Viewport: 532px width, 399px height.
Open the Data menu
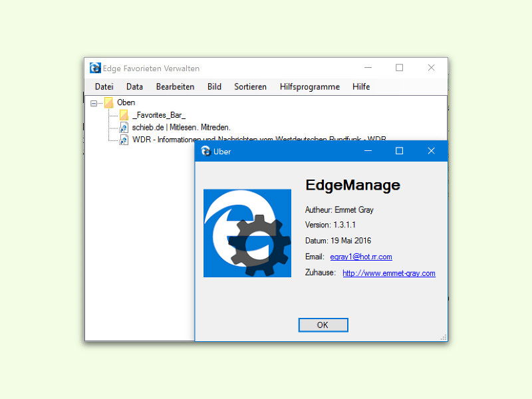click(x=134, y=87)
